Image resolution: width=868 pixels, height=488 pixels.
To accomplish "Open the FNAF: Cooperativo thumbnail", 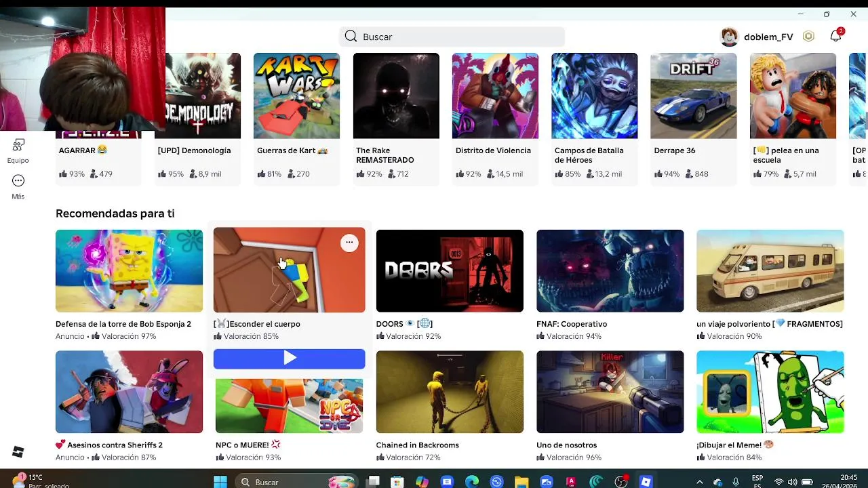I will click(610, 271).
